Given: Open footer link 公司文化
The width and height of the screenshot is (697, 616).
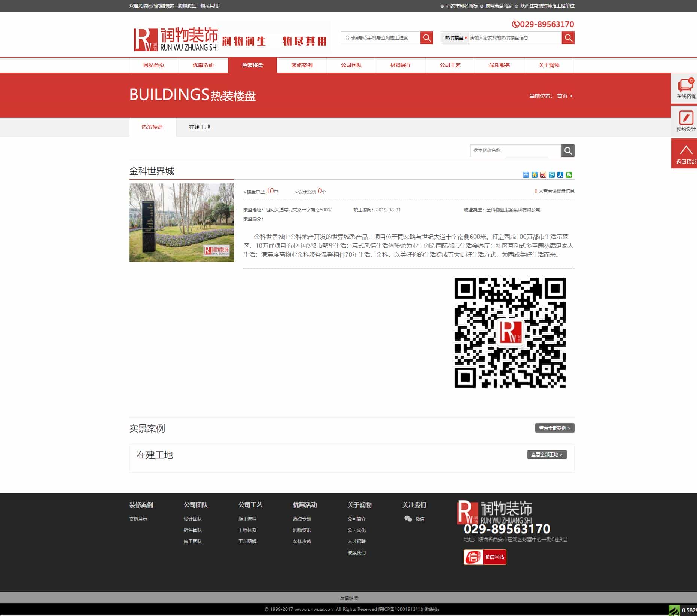Looking at the screenshot, I should click(x=357, y=530).
